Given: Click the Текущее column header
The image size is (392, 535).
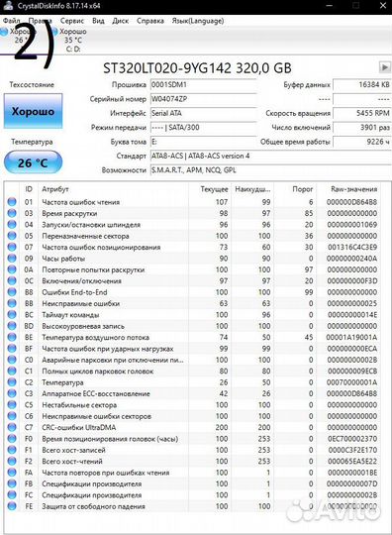Looking at the screenshot, I should coord(209,189).
